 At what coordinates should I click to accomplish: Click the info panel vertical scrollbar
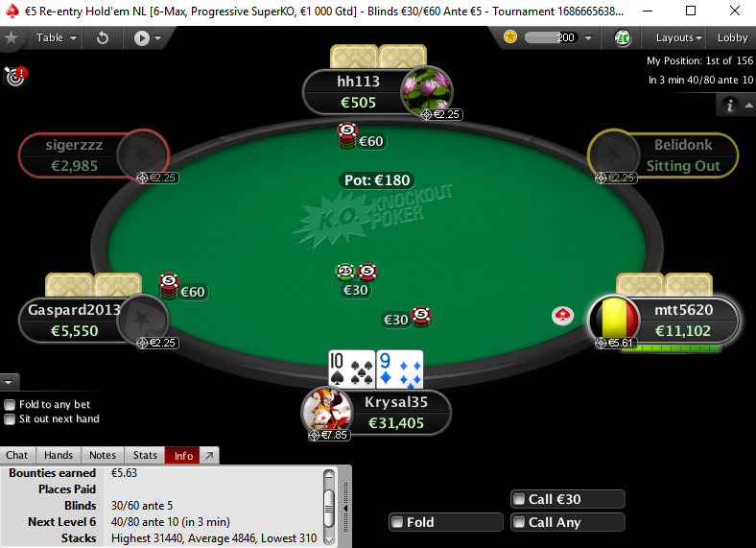pyautogui.click(x=329, y=507)
